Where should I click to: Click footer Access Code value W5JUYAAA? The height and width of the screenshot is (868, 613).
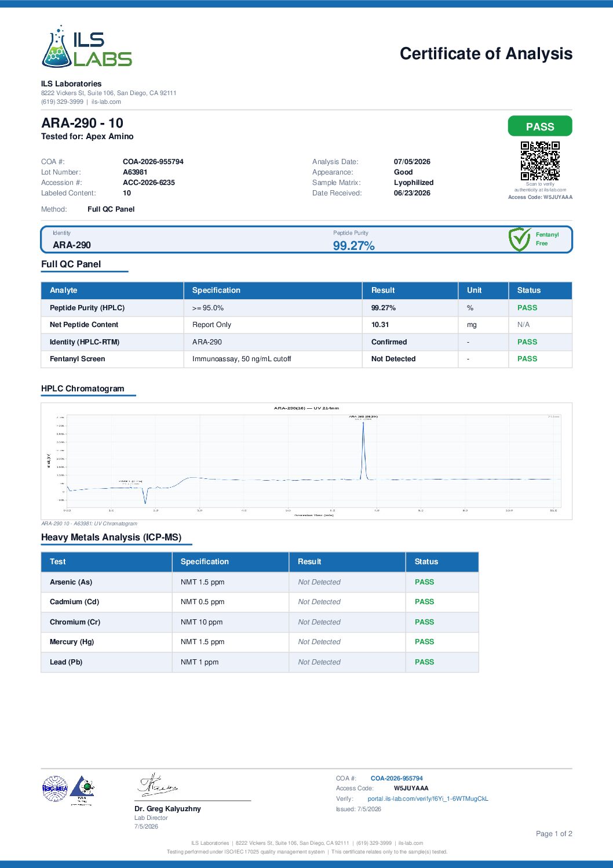click(411, 789)
